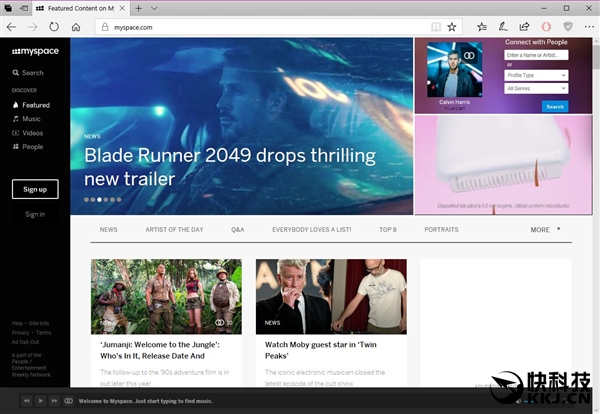Add page to favorites with star icon
This screenshot has width=600, height=414.
pyautogui.click(x=452, y=27)
